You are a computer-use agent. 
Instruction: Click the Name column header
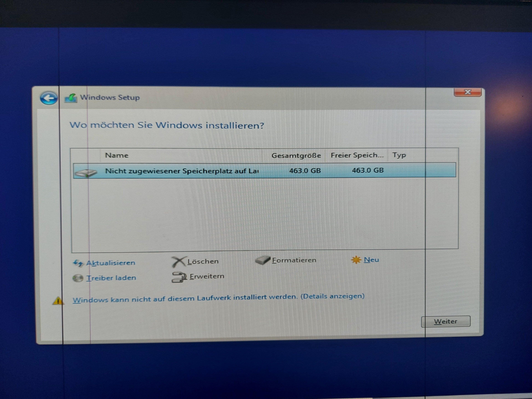click(x=117, y=155)
